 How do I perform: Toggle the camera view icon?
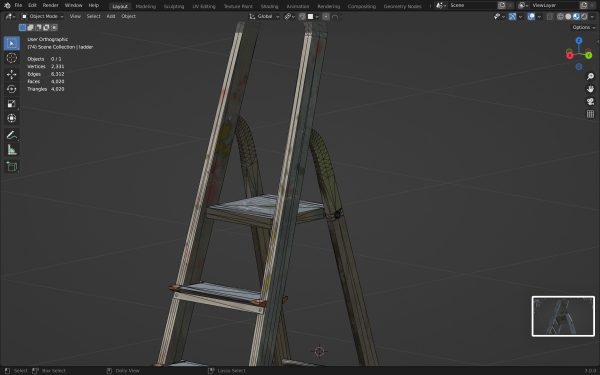click(590, 101)
